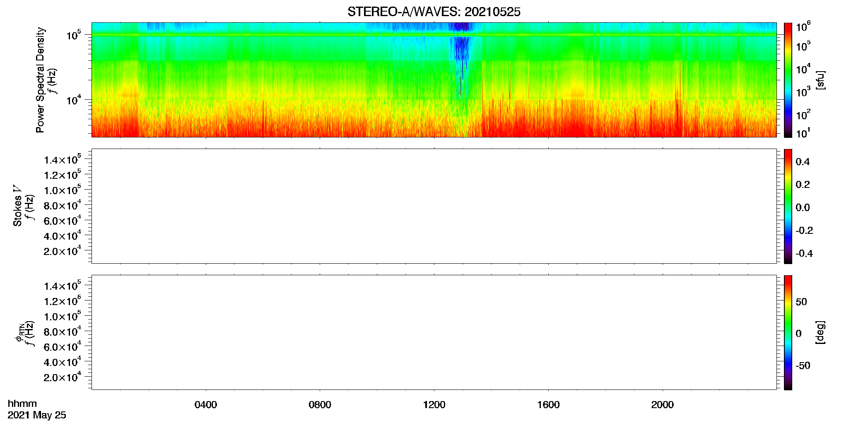Image resolution: width=868 pixels, height=447 pixels.
Task: Click the hhmm axis unit label
Action: click(x=22, y=404)
